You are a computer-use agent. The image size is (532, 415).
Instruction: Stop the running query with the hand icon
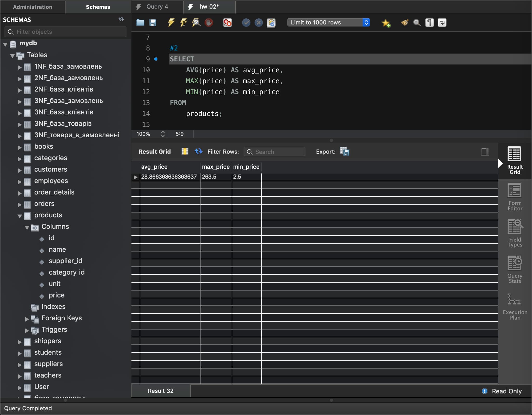[209, 23]
